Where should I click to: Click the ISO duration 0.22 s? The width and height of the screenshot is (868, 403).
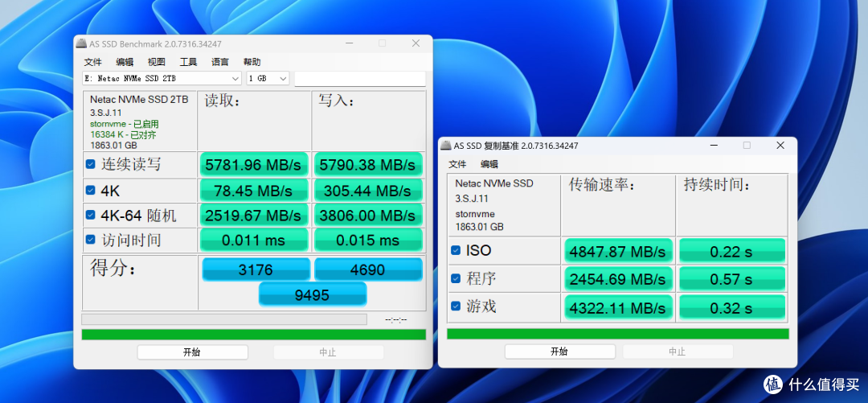coord(732,251)
